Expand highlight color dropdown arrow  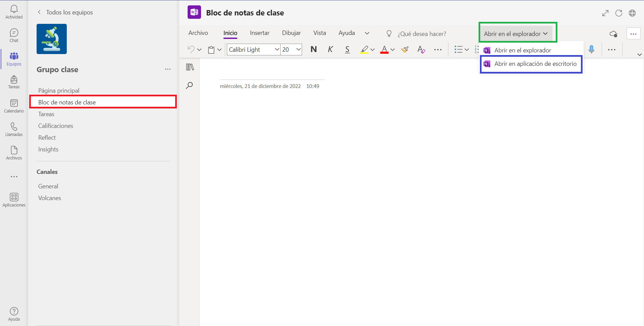(373, 50)
